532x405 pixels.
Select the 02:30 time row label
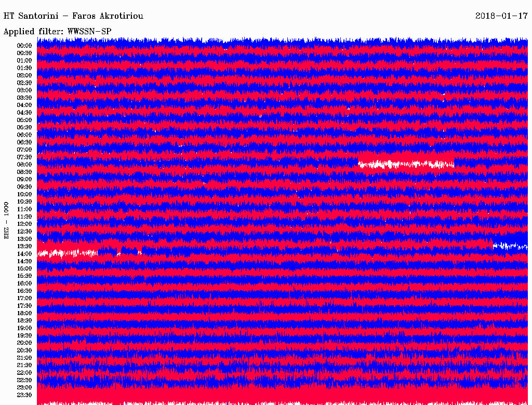(24, 83)
